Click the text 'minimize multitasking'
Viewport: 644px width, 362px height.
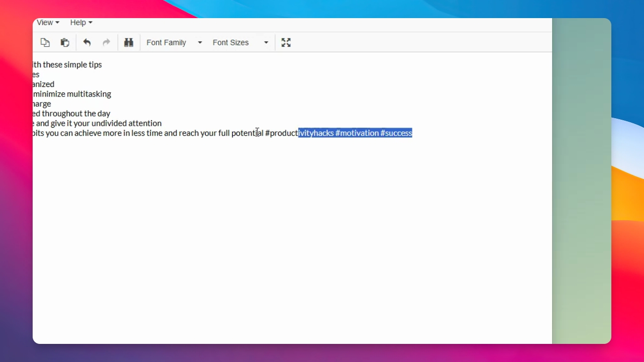tap(72, 94)
